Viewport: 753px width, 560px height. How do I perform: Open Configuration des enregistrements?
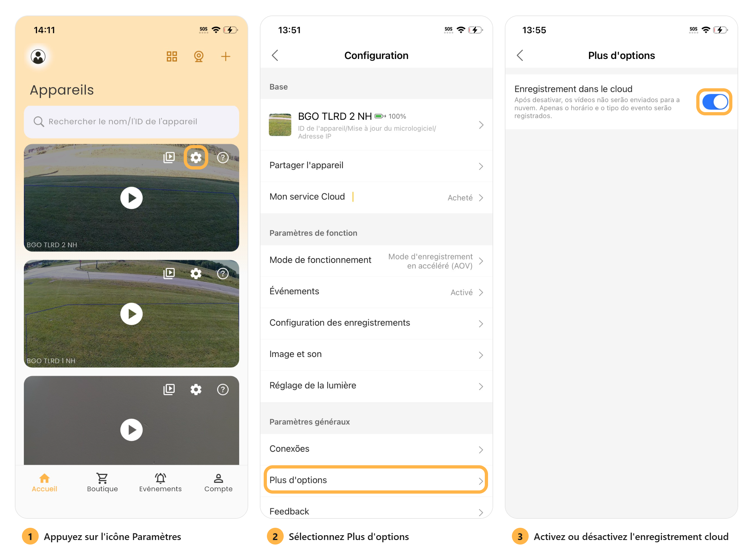tap(376, 324)
